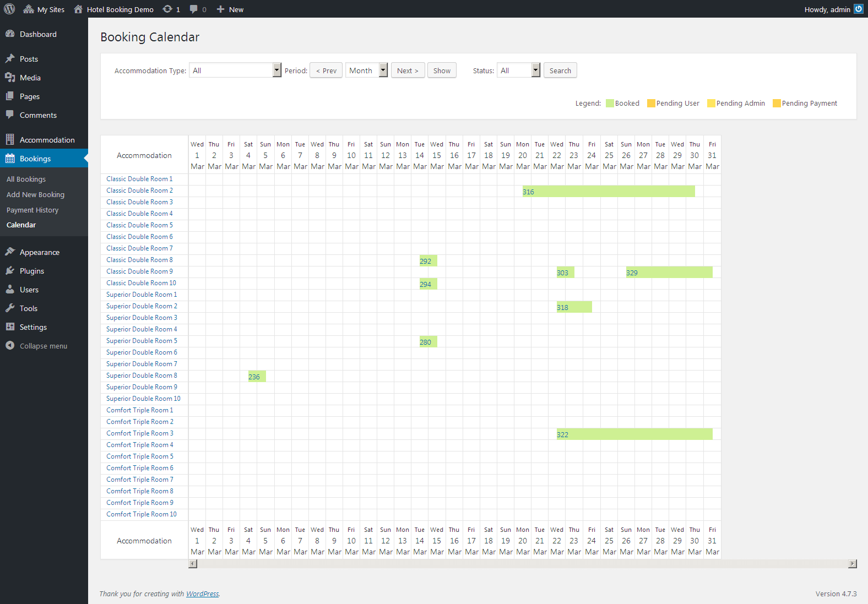Screen dimensions: 868x604
Task: Open booking 316 bar in calendar
Action: tap(608, 192)
